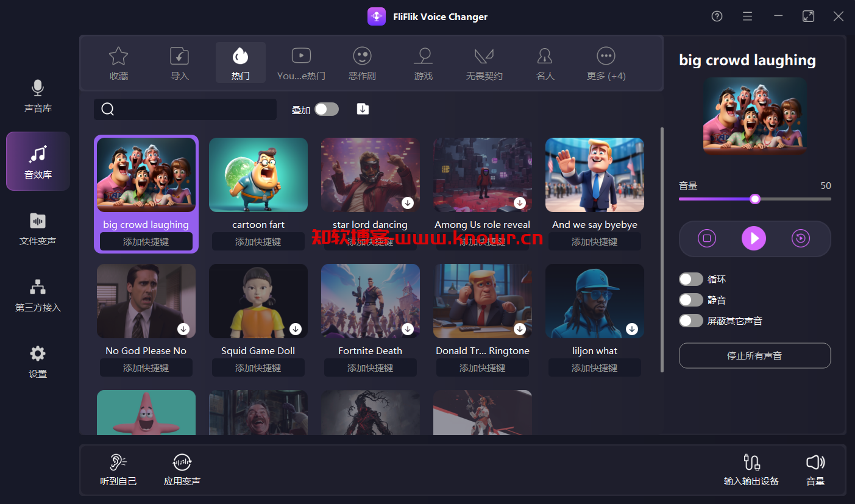
Task: Adjust the 音量 volume slider handle
Action: tap(755, 199)
